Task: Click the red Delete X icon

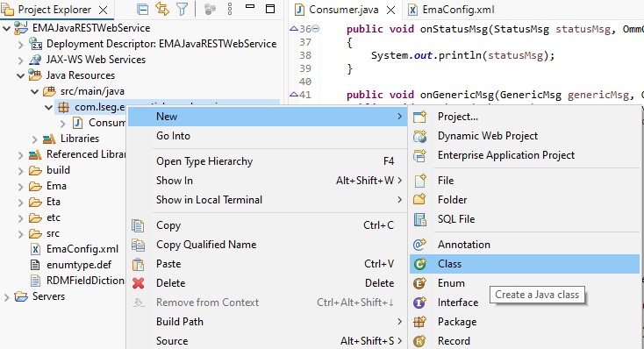Action: click(x=138, y=283)
